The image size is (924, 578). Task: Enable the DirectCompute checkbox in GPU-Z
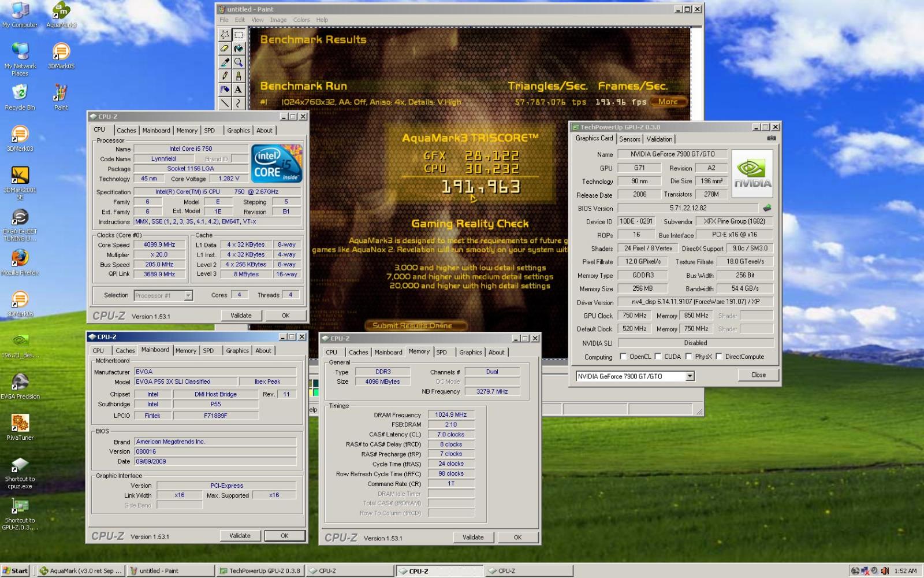point(718,357)
